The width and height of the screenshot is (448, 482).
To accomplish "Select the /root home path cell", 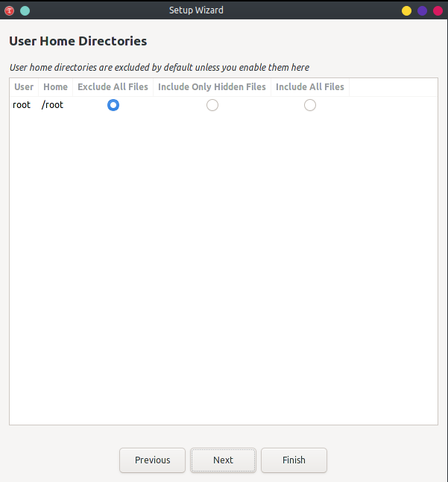I will 53,105.
